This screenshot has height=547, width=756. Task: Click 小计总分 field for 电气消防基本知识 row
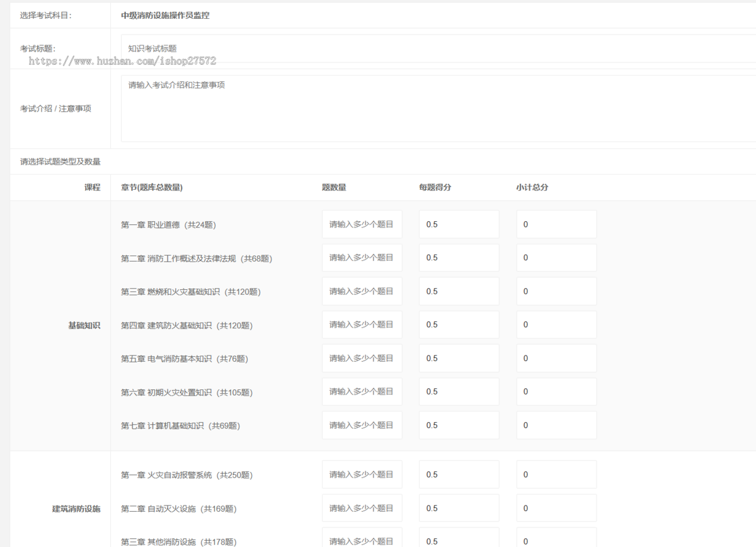click(556, 358)
